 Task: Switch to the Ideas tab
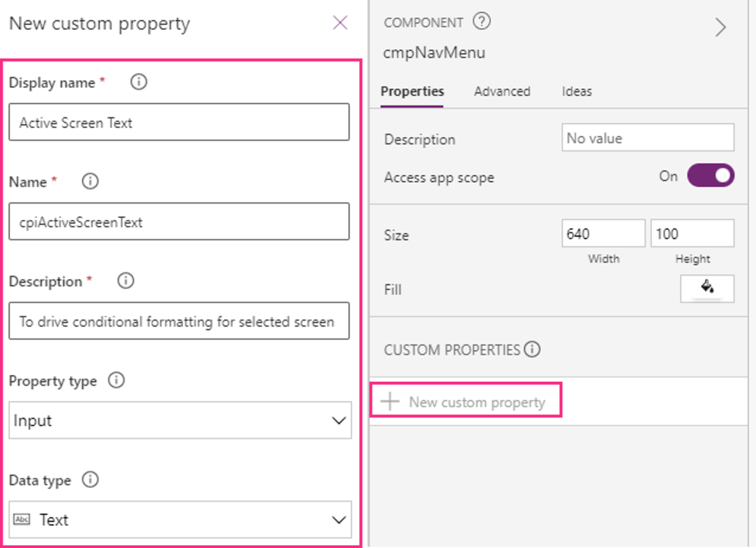[576, 91]
